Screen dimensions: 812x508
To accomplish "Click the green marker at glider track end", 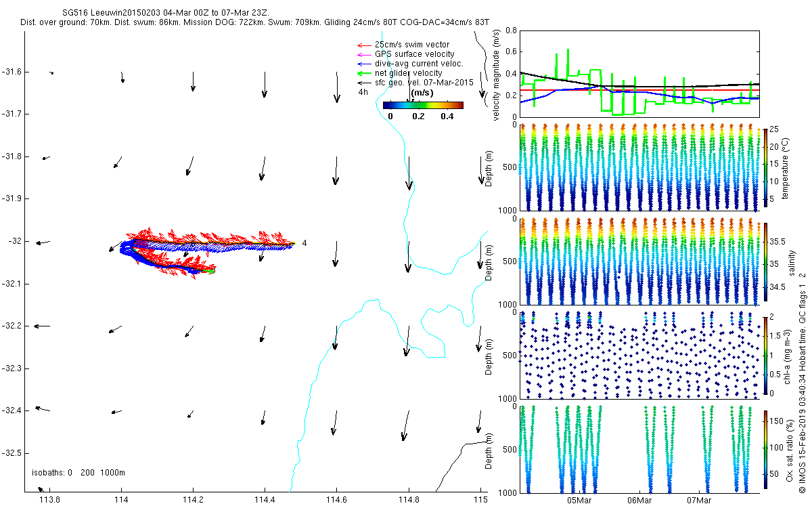I will (211, 272).
